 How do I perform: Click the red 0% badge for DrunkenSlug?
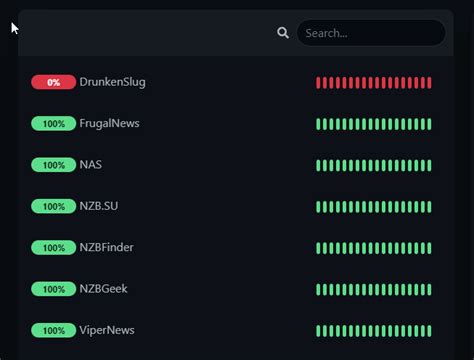(x=54, y=82)
